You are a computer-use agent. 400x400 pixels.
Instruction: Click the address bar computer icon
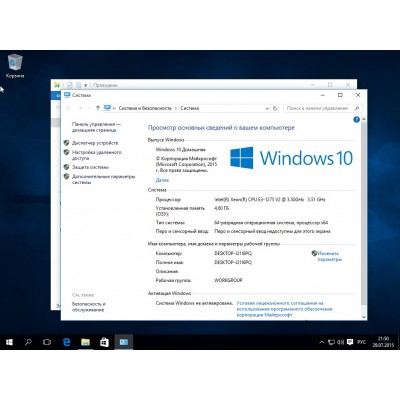(x=107, y=108)
